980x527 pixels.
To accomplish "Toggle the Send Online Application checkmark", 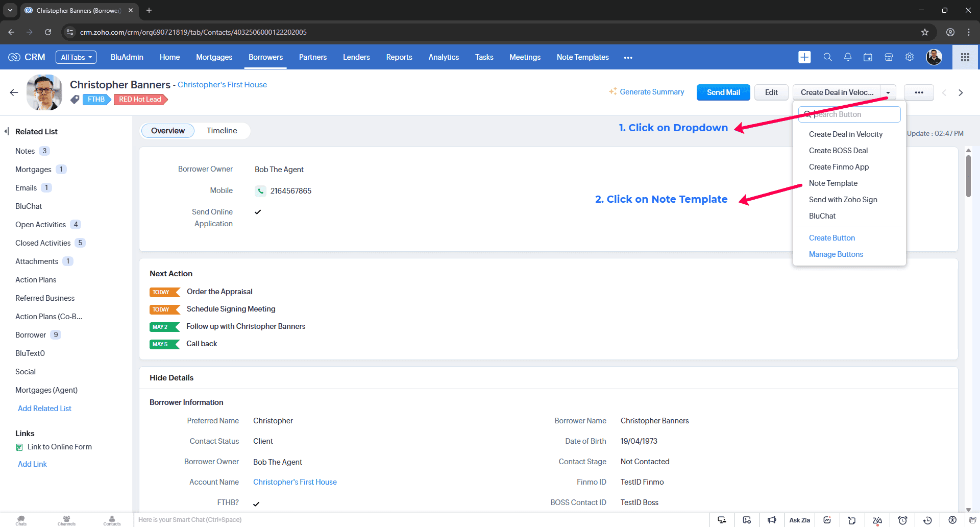I will 258,212.
